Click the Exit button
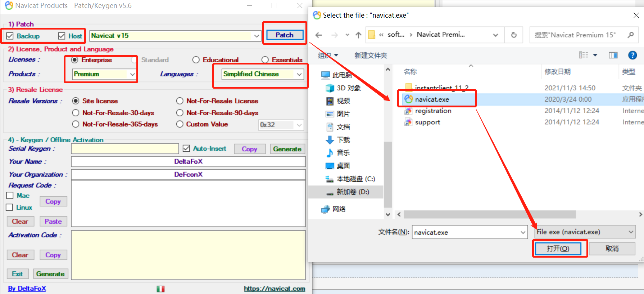Image resolution: width=644 pixels, height=294 pixels. [17, 274]
